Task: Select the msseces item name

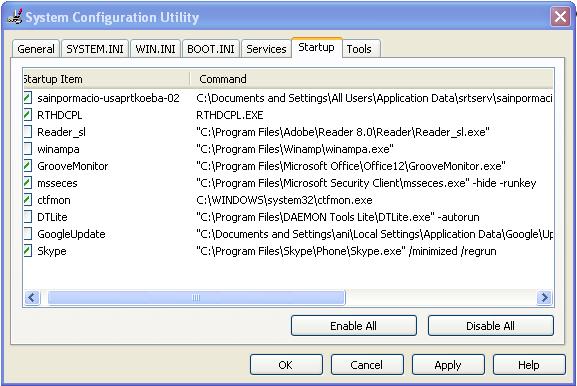Action: pyautogui.click(x=57, y=183)
